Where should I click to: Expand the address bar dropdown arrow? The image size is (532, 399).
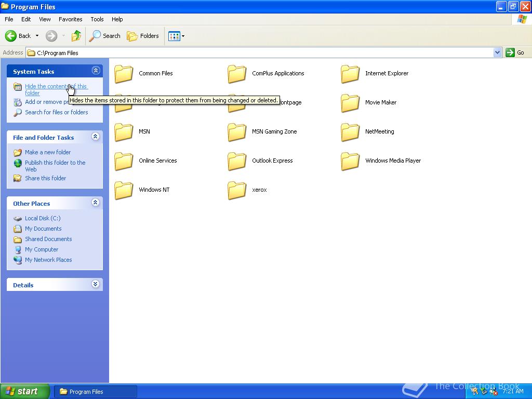pos(497,52)
